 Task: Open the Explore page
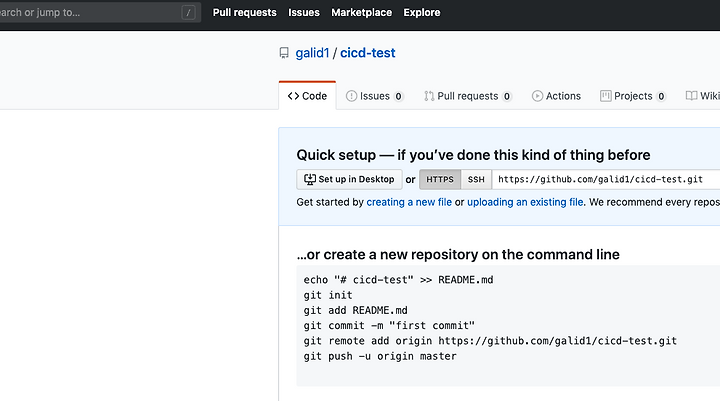pos(422,12)
